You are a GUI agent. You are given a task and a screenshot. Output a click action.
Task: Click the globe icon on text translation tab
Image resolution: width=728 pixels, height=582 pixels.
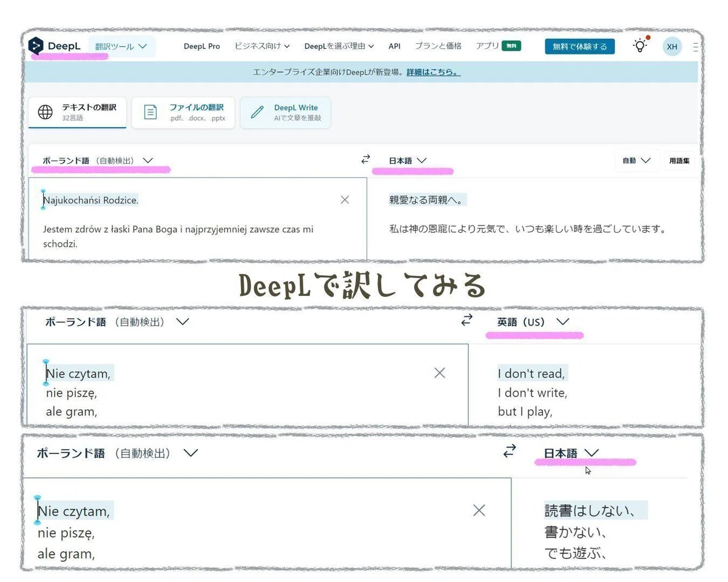45,112
